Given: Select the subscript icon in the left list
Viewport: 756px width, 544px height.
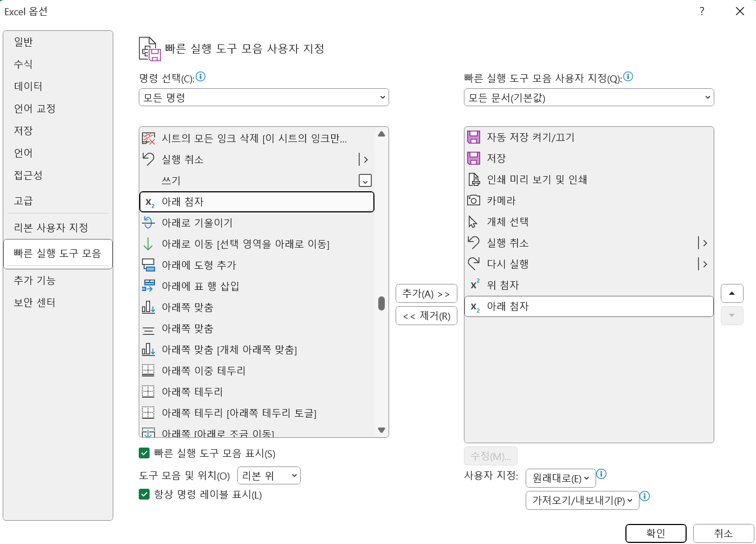Looking at the screenshot, I should (150, 202).
